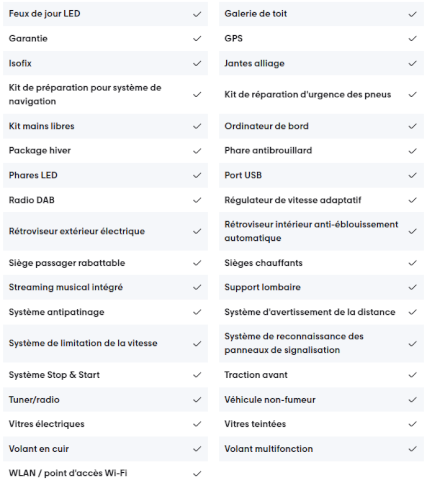The height and width of the screenshot is (480, 432).
Task: Select the Ordinateur de bord row
Action: pyautogui.click(x=321, y=126)
